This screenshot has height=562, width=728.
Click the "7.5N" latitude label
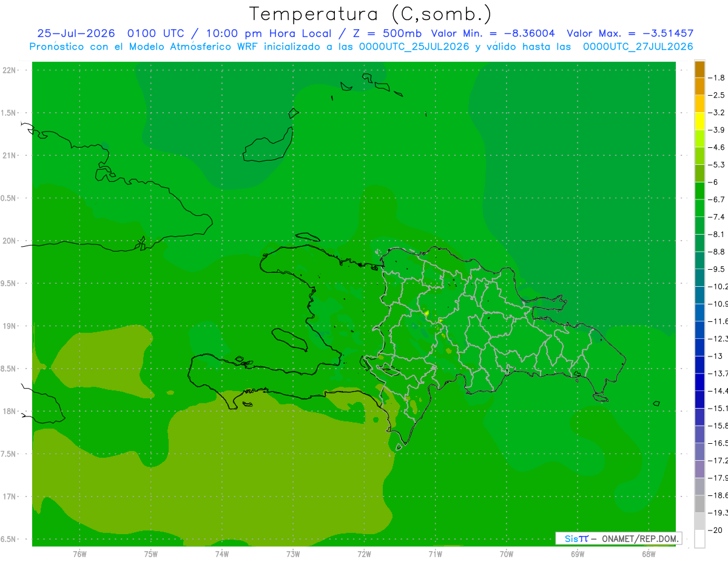9,454
